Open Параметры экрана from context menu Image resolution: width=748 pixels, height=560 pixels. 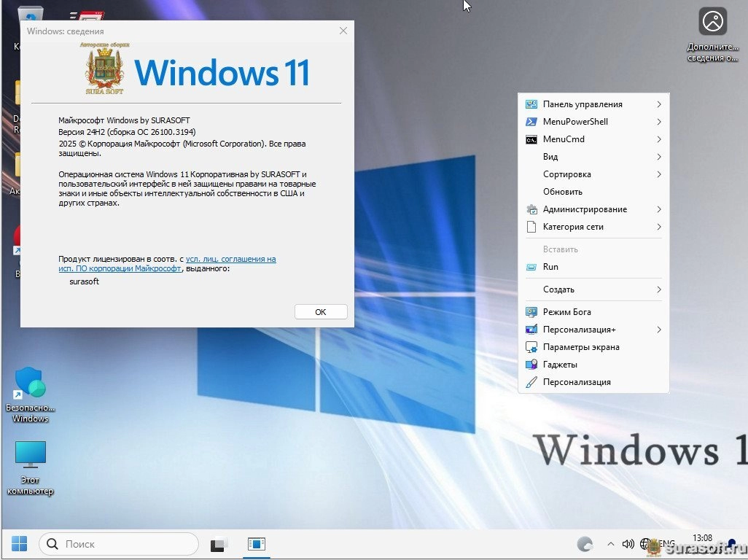tap(581, 347)
